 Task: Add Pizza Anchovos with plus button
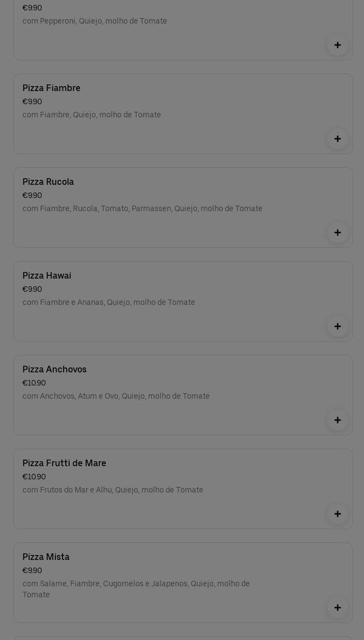338,421
